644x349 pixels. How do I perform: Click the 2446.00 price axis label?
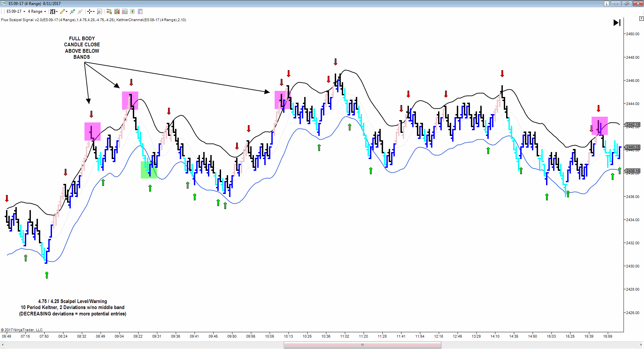[x=633, y=81]
